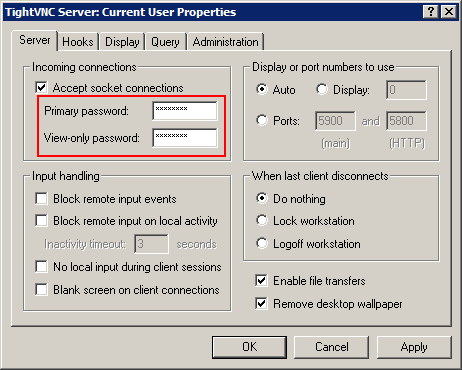The image size is (462, 370).
Task: Click the HTTP port 5800 field
Action: pyautogui.click(x=406, y=121)
